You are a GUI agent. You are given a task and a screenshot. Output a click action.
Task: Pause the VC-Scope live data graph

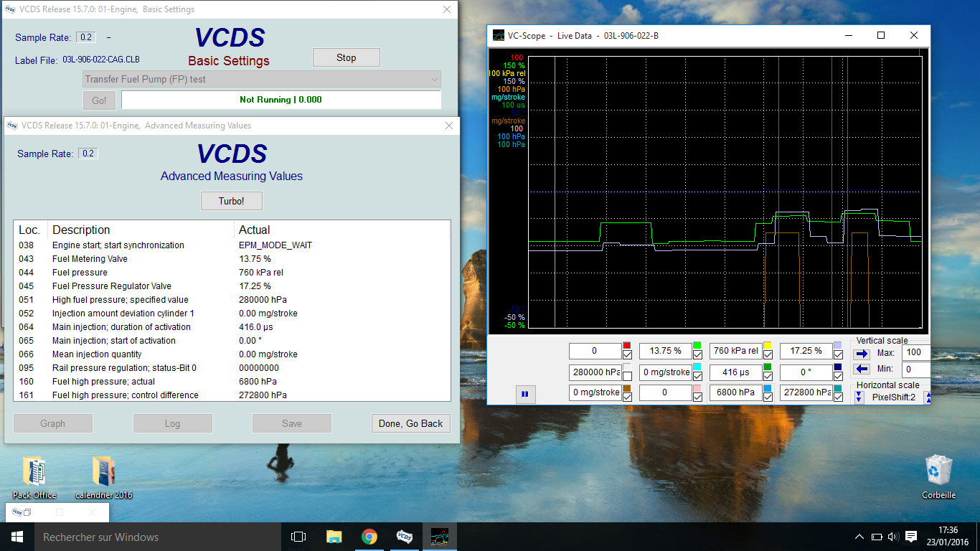click(525, 394)
